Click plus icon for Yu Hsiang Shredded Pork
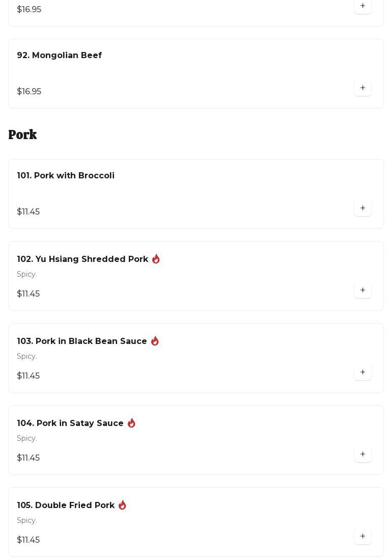The image size is (392, 558). coord(362,290)
